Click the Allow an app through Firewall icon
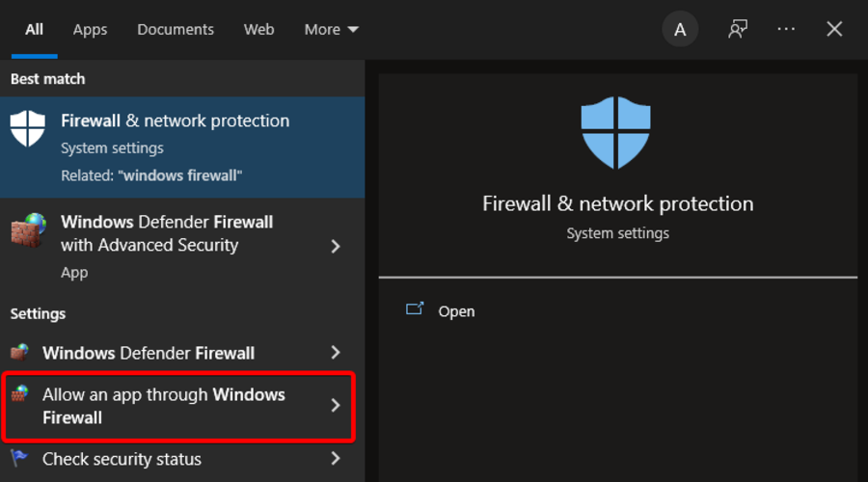The height and width of the screenshot is (482, 868). 20,394
